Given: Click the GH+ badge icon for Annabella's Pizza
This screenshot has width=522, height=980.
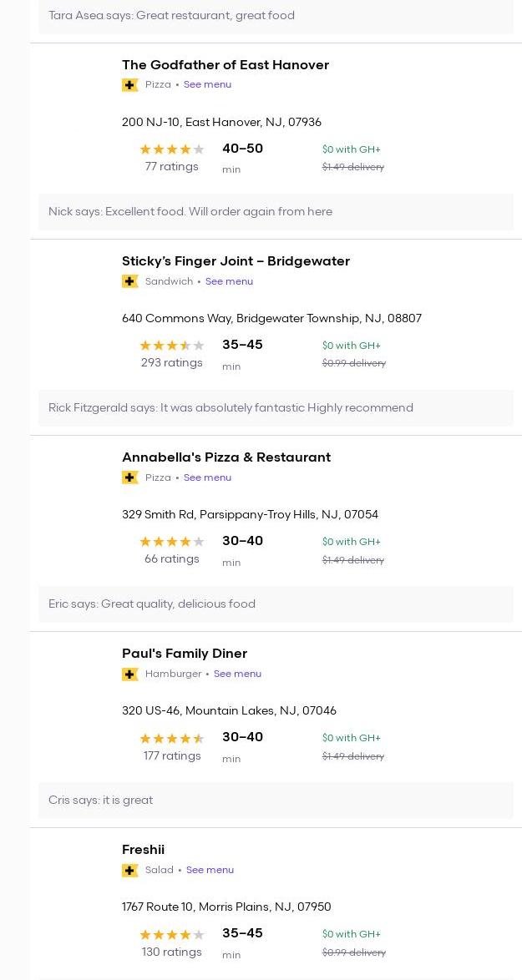Looking at the screenshot, I should point(129,477).
